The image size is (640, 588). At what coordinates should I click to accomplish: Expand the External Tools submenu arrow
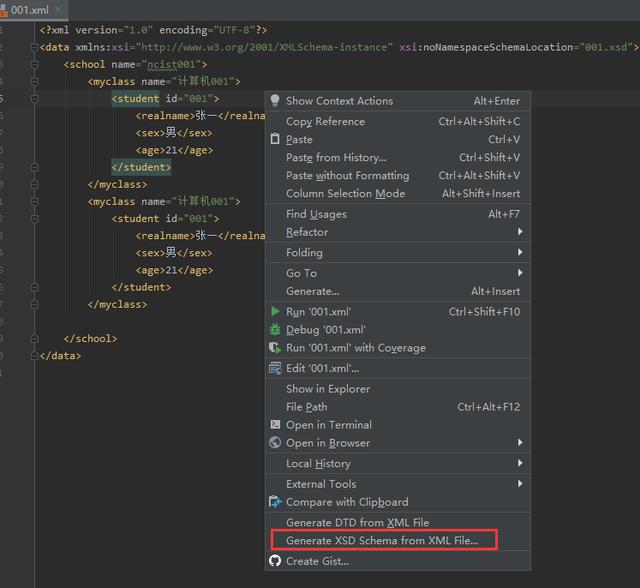(520, 484)
